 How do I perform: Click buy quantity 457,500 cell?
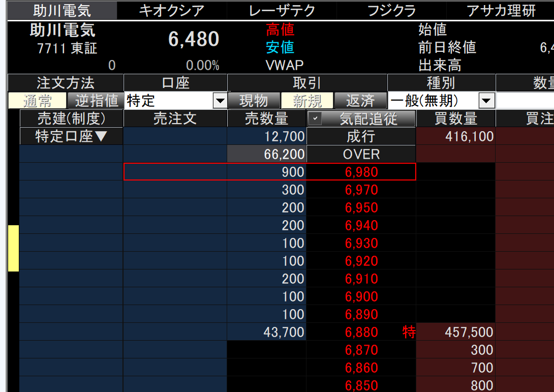456,333
